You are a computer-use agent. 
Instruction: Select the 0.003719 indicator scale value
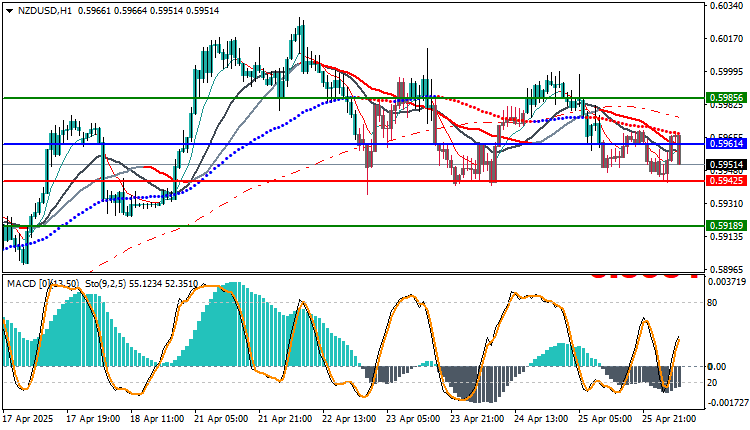[x=728, y=282]
